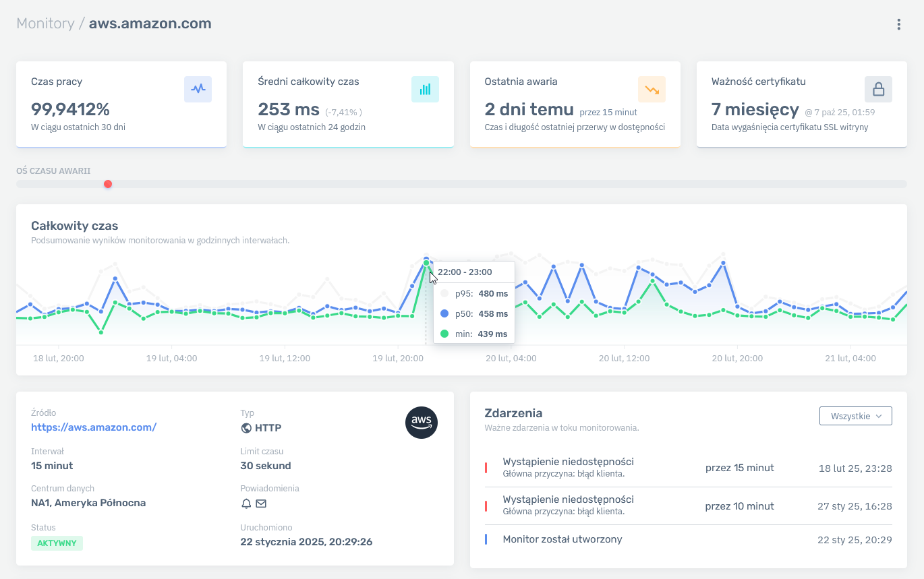Screen dimensions: 924x579
Task: Open the three-dot options menu
Action: [898, 24]
